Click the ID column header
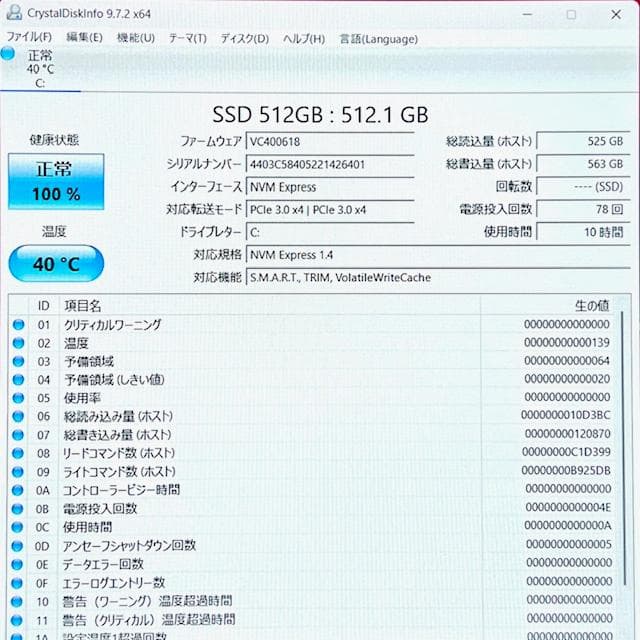 point(44,306)
